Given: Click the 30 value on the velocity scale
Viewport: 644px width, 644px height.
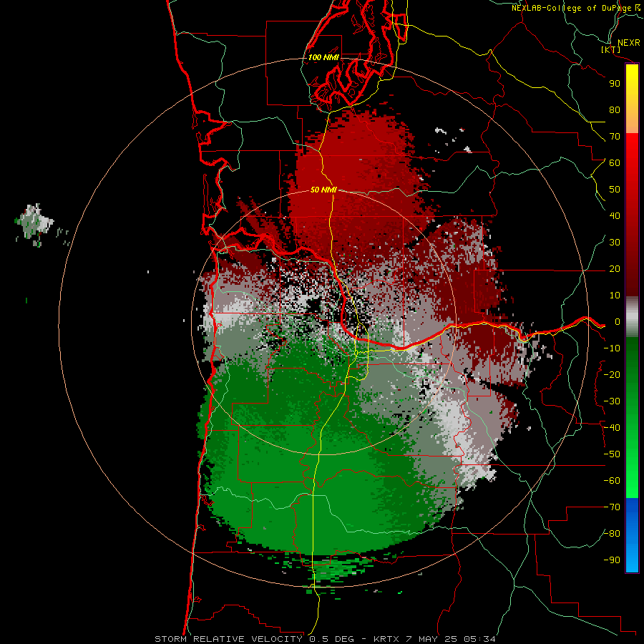Looking at the screenshot, I should 615,243.
